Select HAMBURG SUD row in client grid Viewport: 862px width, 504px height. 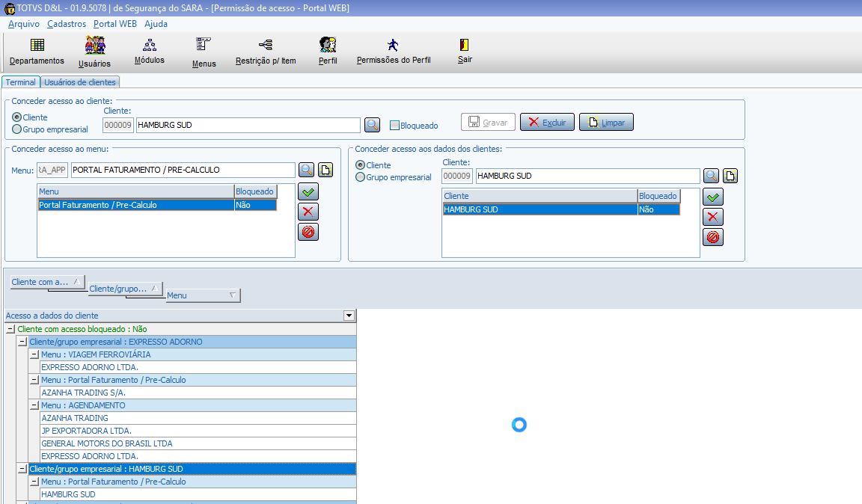click(561, 209)
